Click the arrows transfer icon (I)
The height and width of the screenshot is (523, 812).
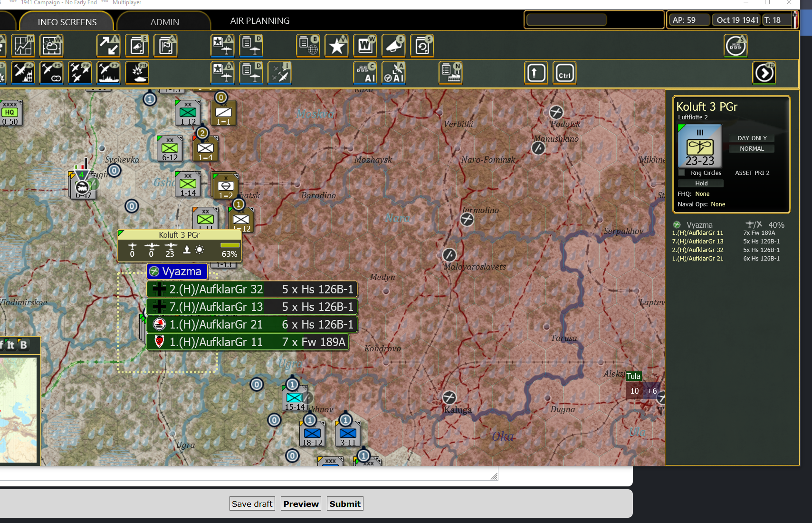(x=108, y=46)
